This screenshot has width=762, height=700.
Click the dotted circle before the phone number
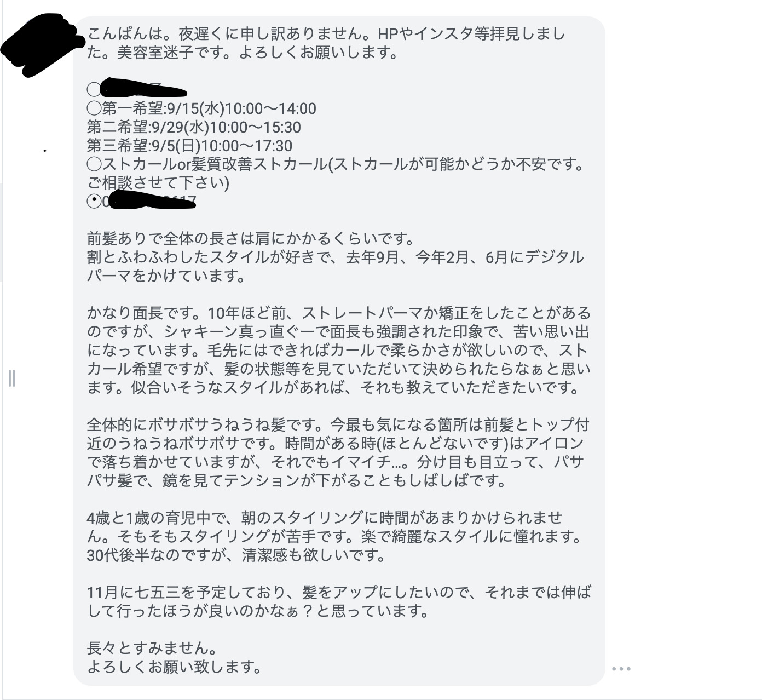(x=94, y=202)
